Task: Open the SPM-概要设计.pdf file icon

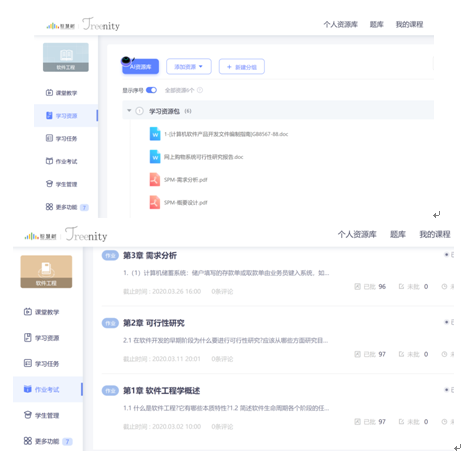Action: (155, 202)
